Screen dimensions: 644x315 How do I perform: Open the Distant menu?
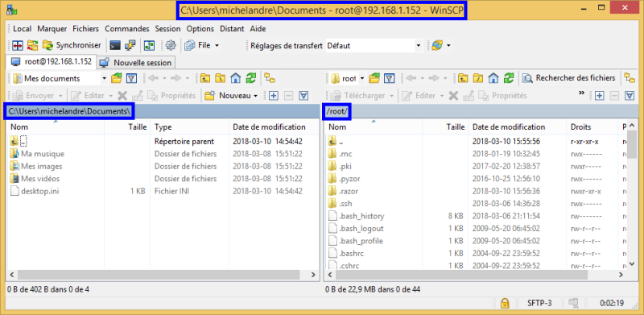[232, 29]
